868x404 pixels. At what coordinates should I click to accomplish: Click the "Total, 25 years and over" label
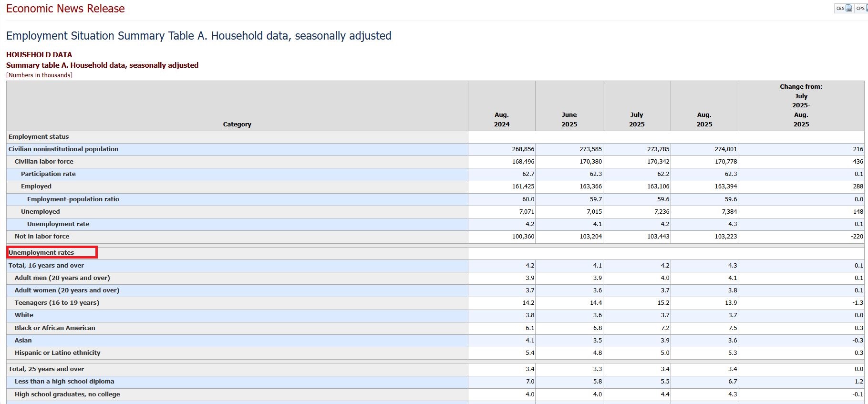46,369
